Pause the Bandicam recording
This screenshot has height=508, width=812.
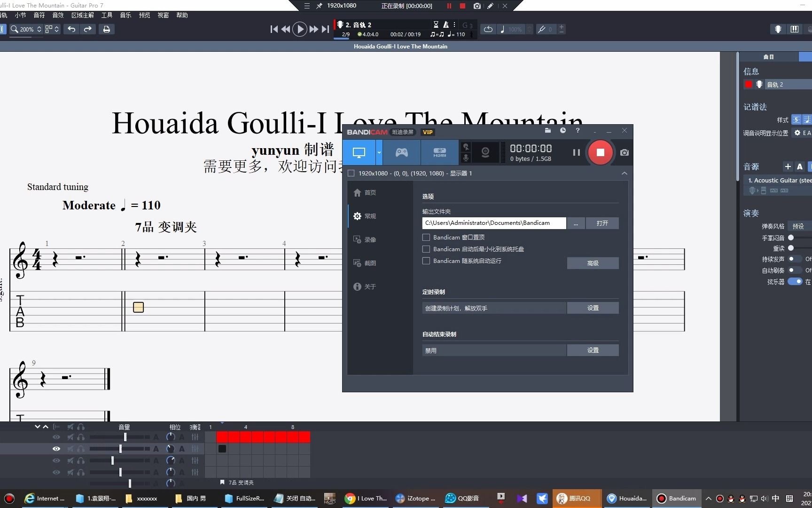coord(577,152)
